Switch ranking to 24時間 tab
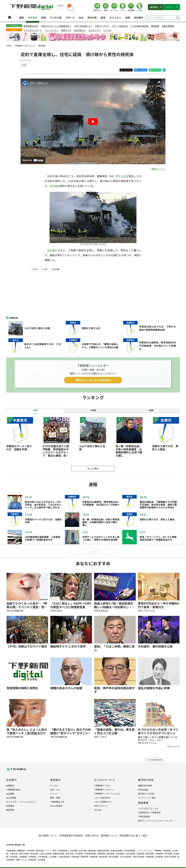This screenshot has width=186, height=868. [93, 410]
